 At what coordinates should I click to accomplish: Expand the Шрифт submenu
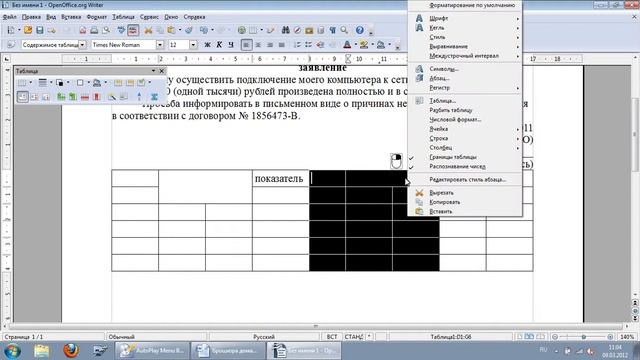[465, 18]
